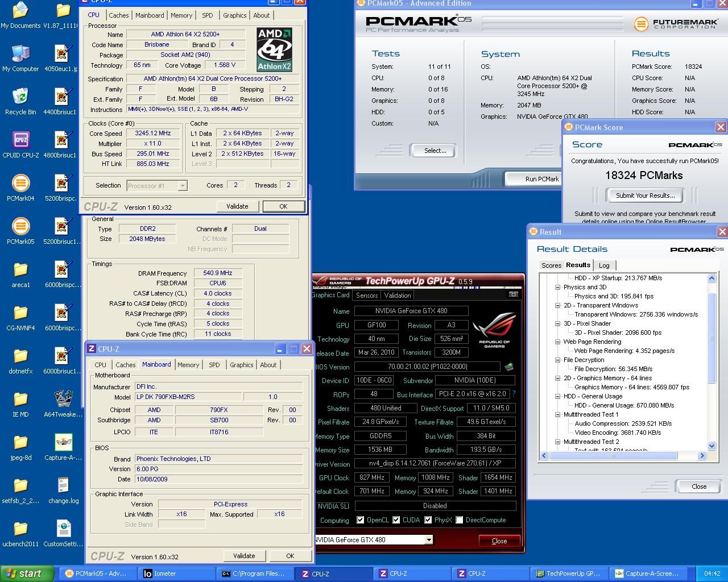Open the Processor #1 Selection dropdown
Image resolution: width=728 pixels, height=582 pixels.
point(183,185)
